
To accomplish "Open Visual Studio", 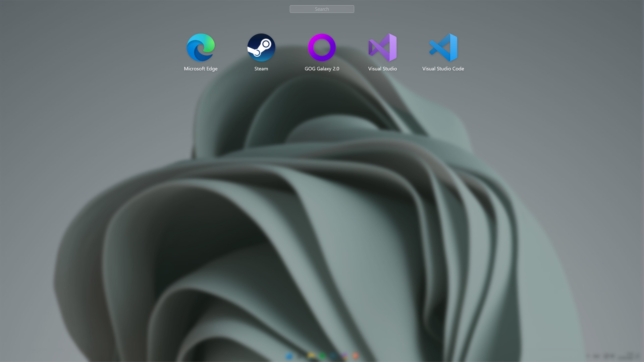I will 382,47.
